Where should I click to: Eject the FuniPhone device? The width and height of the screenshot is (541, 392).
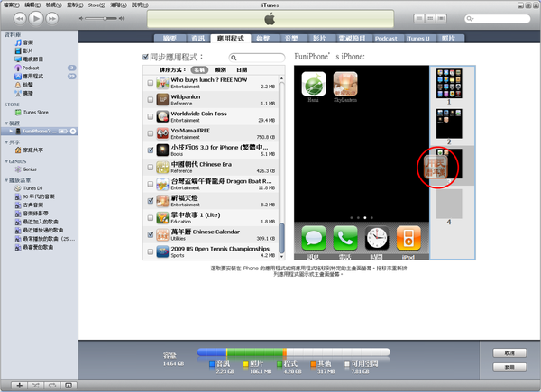click(73, 132)
